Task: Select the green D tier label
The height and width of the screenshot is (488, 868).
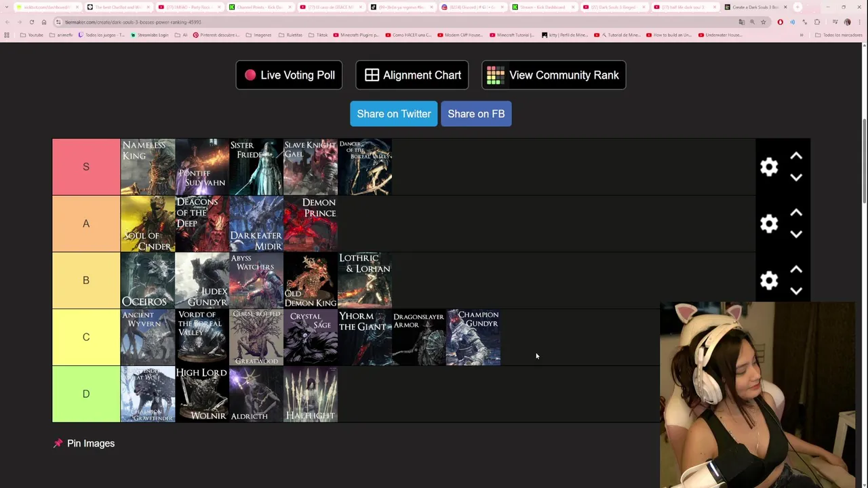Action: (86, 394)
